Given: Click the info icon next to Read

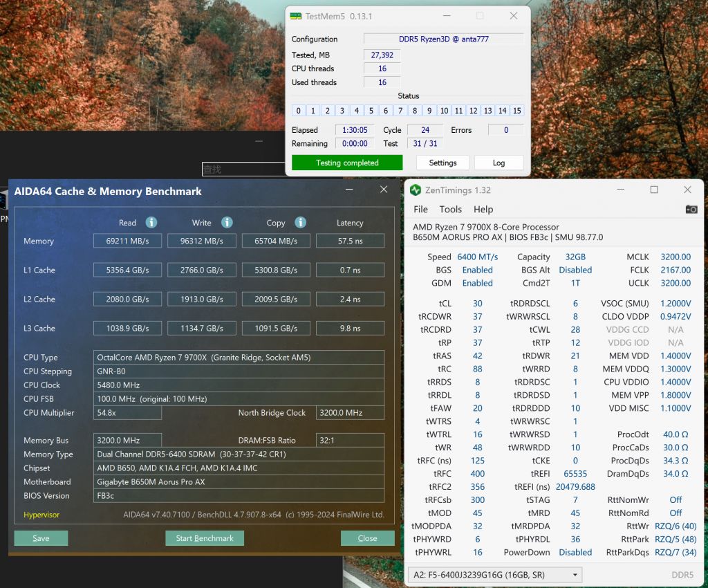Looking at the screenshot, I should pyautogui.click(x=151, y=222).
